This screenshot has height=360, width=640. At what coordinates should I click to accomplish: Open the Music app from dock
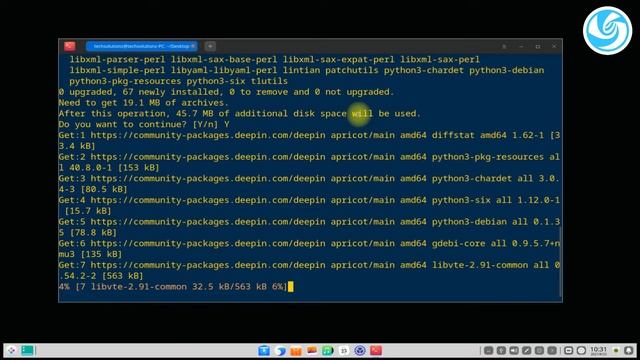coord(328,350)
